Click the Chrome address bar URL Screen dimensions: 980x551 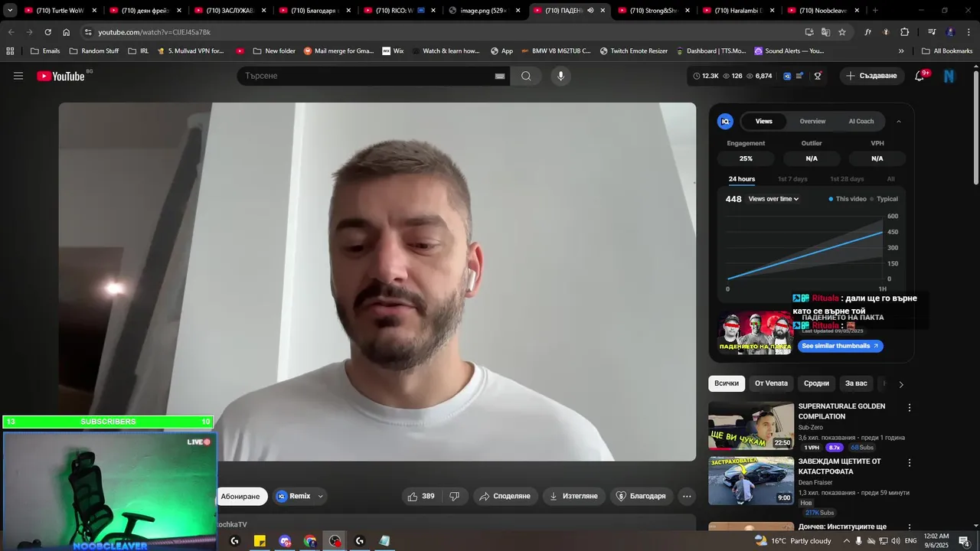(x=154, y=32)
